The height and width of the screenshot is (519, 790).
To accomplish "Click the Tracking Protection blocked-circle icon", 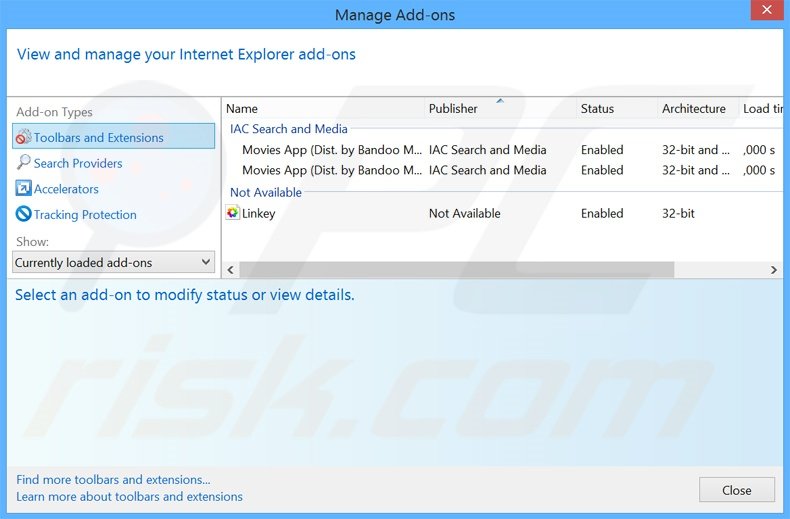I will 23,214.
